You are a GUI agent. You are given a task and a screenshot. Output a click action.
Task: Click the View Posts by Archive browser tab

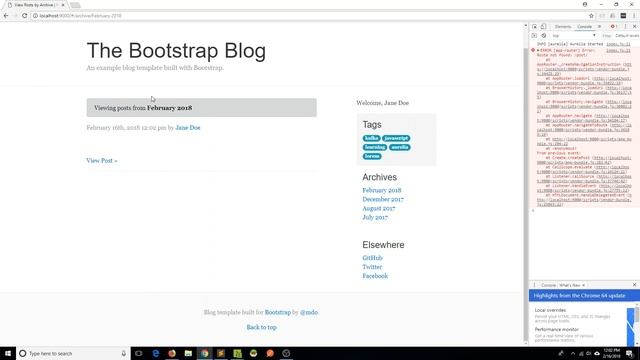pyautogui.click(x=35, y=5)
